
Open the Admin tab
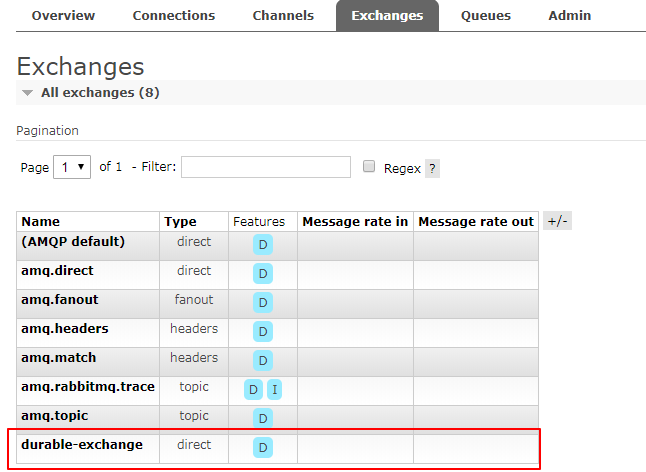[x=570, y=16]
